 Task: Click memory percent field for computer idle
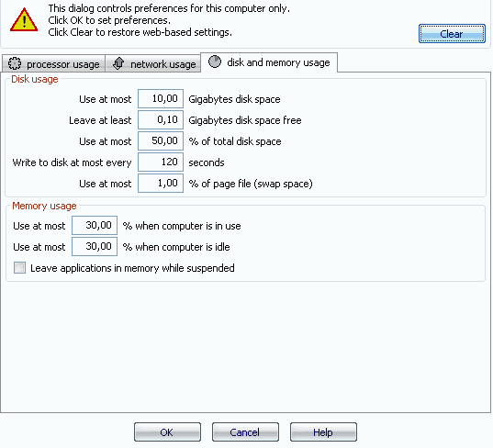click(x=95, y=246)
